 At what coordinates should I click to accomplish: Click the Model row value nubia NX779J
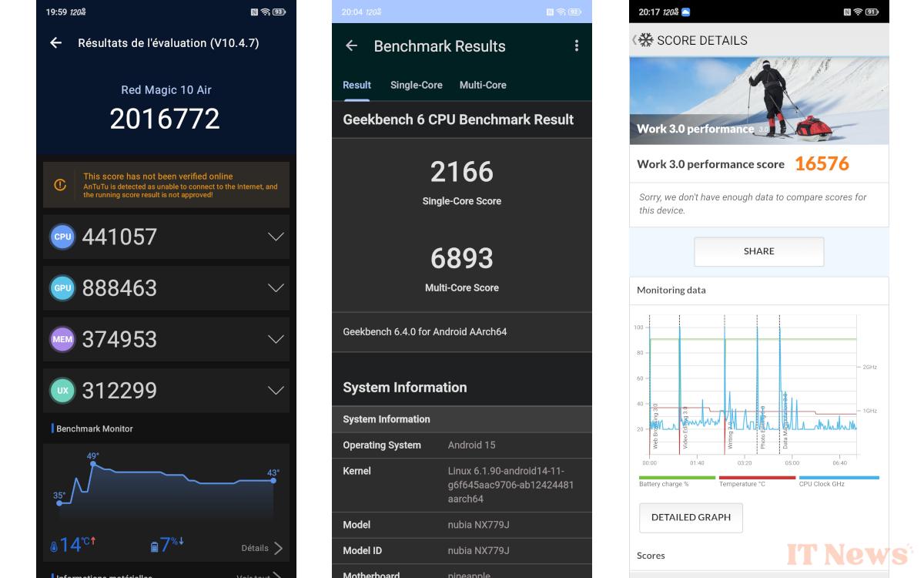pos(479,525)
